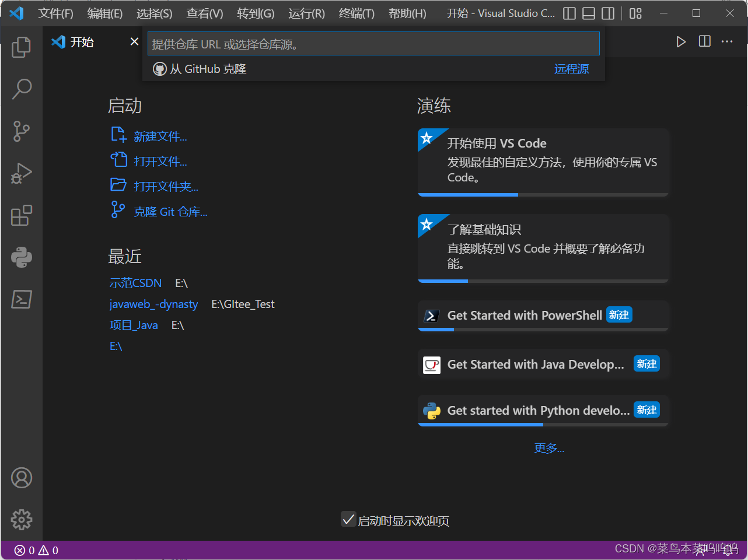Click the 克隆 Git 仓库... link
This screenshot has height=560, width=748.
170,212
